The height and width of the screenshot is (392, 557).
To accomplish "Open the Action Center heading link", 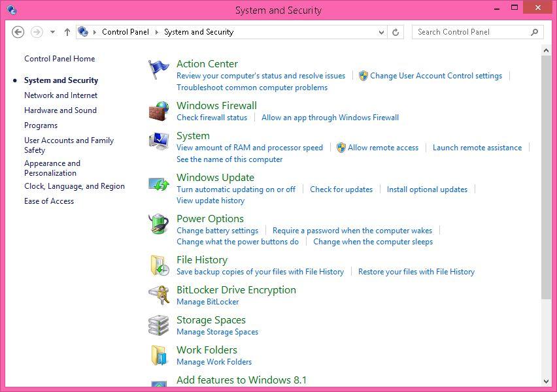I will pyautogui.click(x=207, y=63).
